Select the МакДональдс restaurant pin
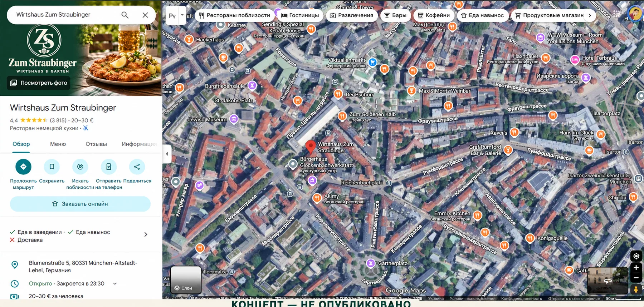 click(x=452, y=26)
